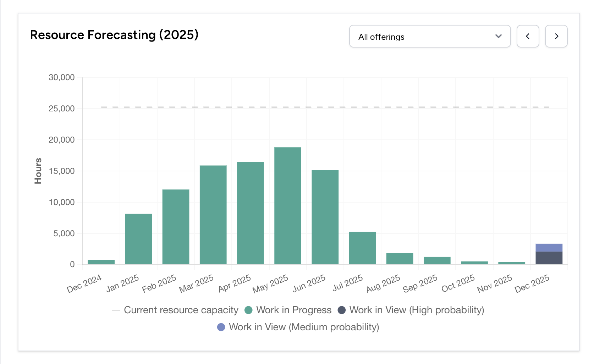The image size is (594, 364).
Task: Click the dashed capacity line on the chart
Action: (x=319, y=106)
